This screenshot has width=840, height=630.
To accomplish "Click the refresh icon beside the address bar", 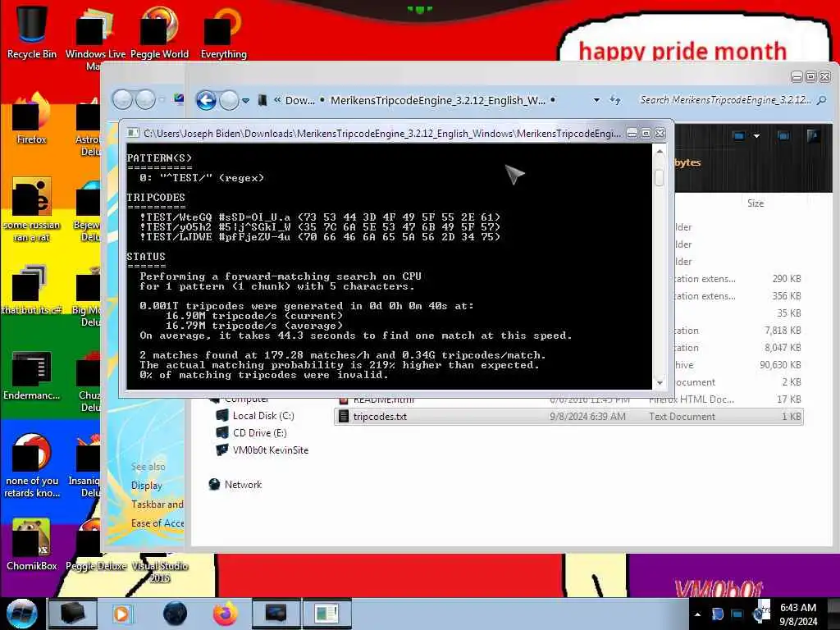I will [615, 100].
